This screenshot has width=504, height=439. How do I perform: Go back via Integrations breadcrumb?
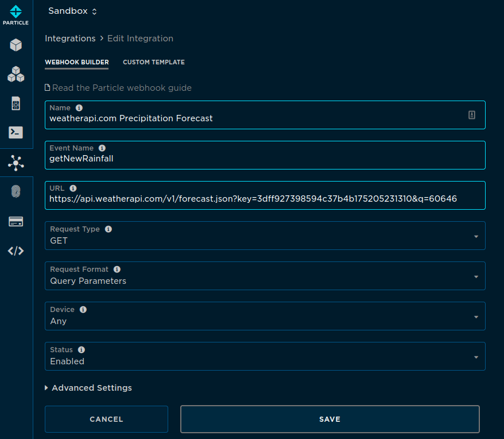pos(70,38)
